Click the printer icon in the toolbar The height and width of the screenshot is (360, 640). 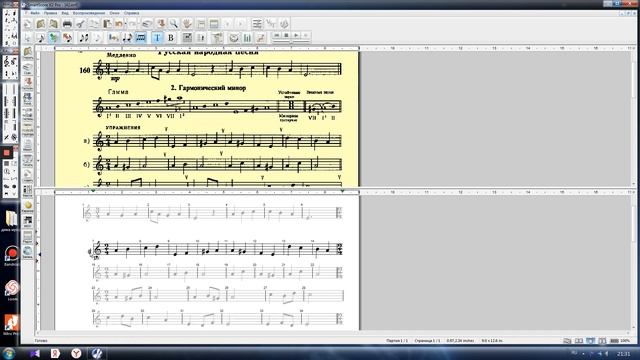[67, 24]
